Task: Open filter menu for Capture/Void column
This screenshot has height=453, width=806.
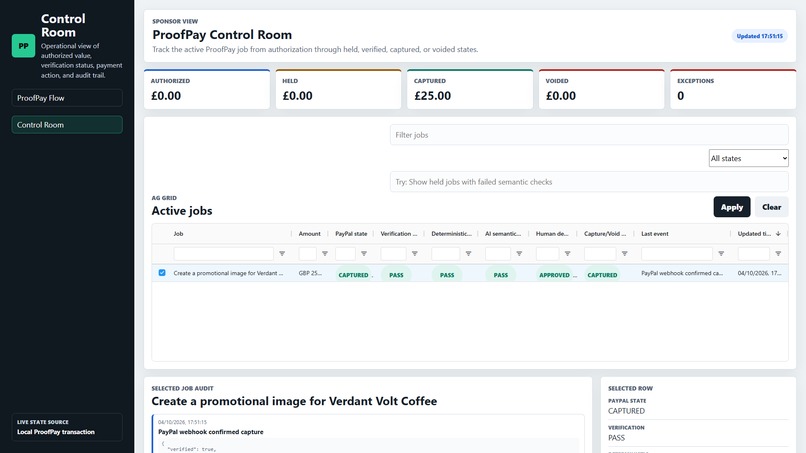Action: 624,253
